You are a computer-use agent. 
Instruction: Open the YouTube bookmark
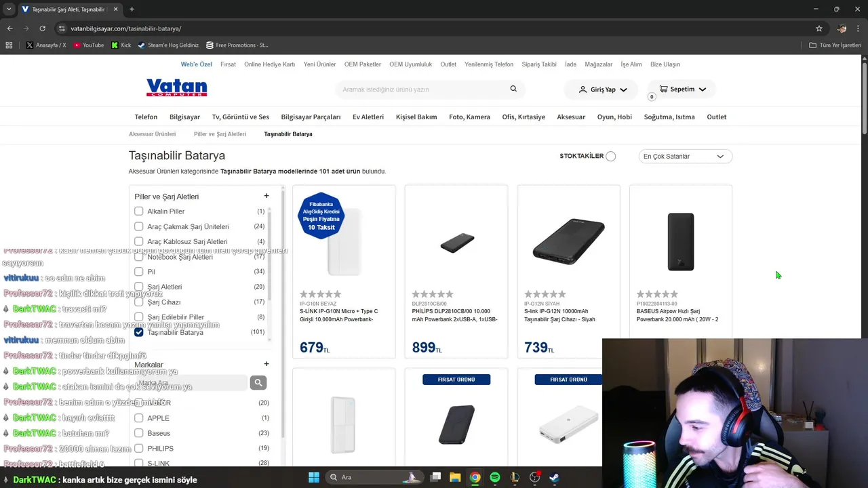tap(89, 45)
